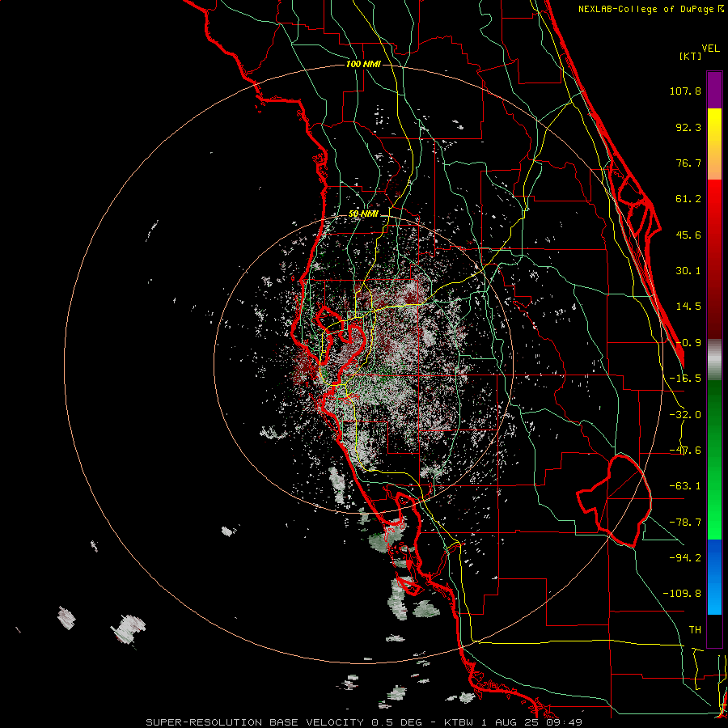Select the 76.7 velocity scale value
The image size is (728, 728).
point(688,163)
